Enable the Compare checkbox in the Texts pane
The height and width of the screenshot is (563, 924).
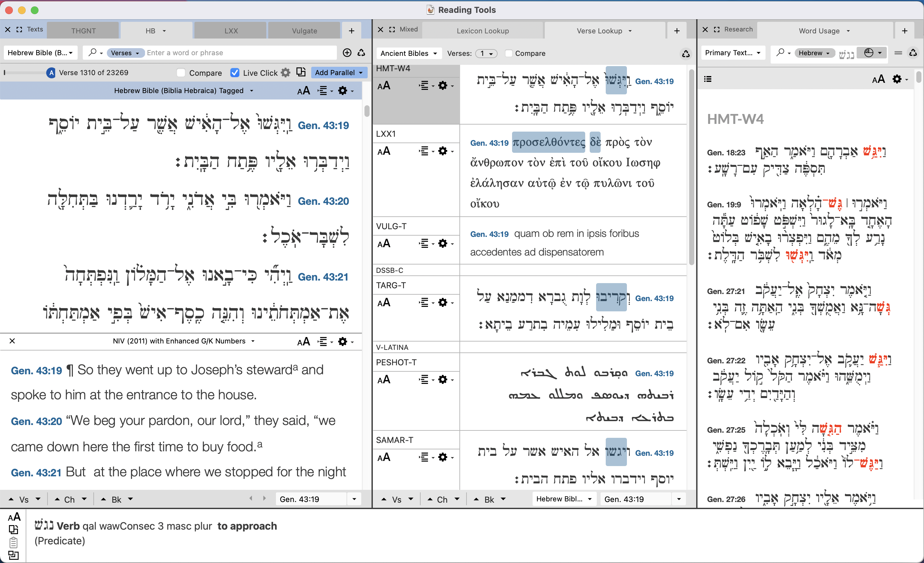[x=181, y=73]
